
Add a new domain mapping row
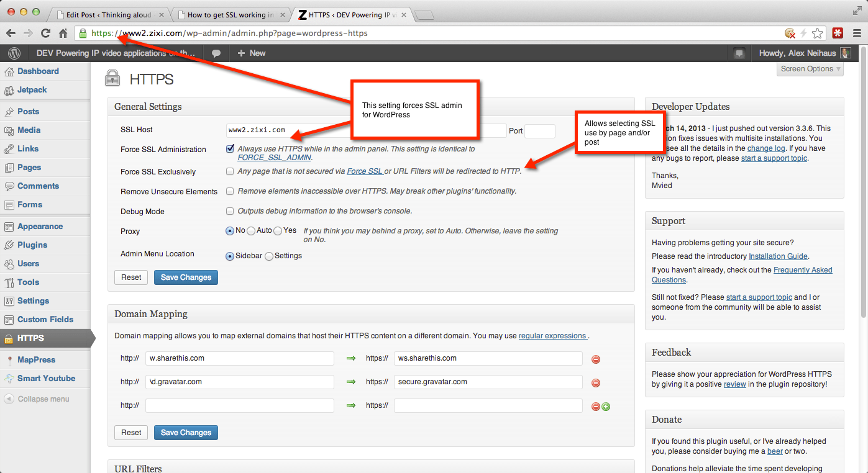point(606,407)
